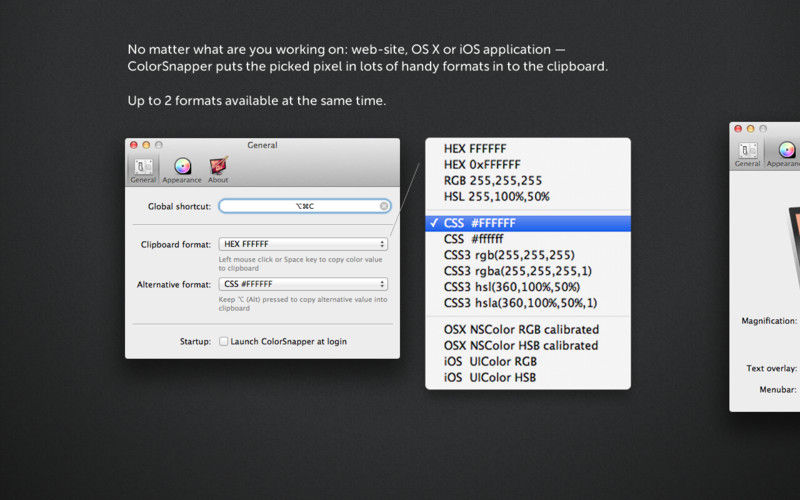Click the Text overlay label in right window
The height and width of the screenshot is (500, 800).
771,368
